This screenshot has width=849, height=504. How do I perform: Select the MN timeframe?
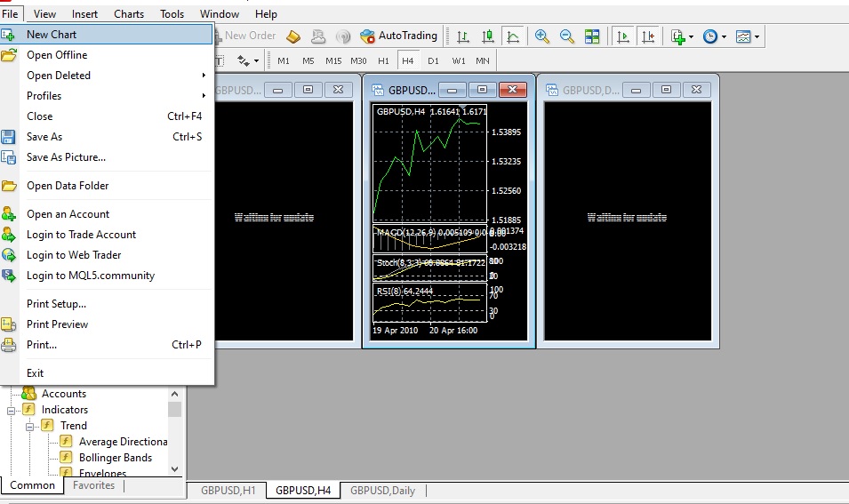483,60
